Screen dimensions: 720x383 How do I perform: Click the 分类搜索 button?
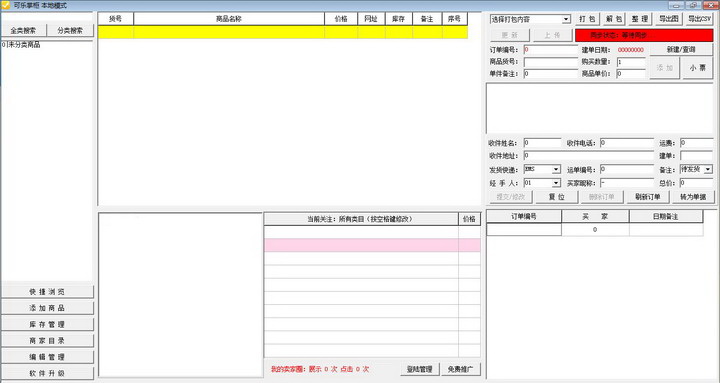(x=70, y=30)
